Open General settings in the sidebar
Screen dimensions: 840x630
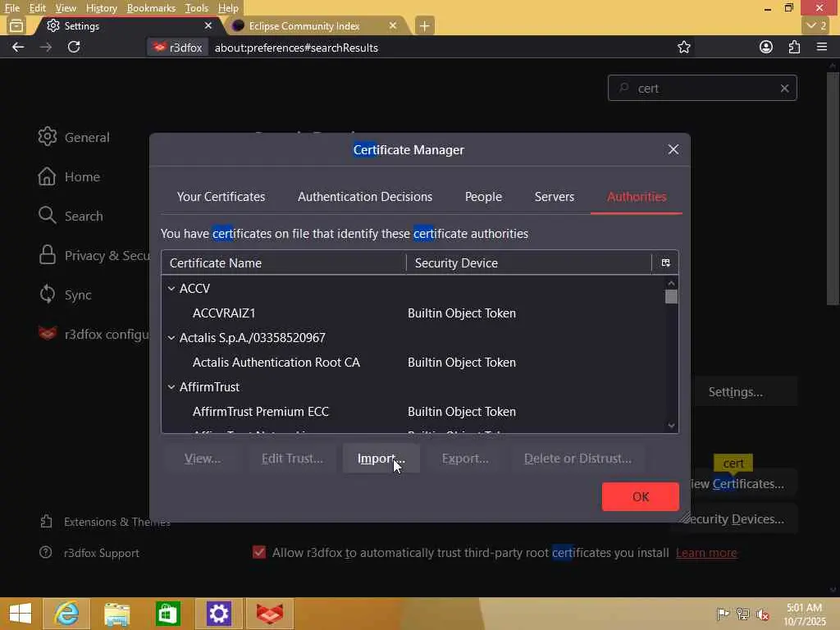tap(74, 137)
